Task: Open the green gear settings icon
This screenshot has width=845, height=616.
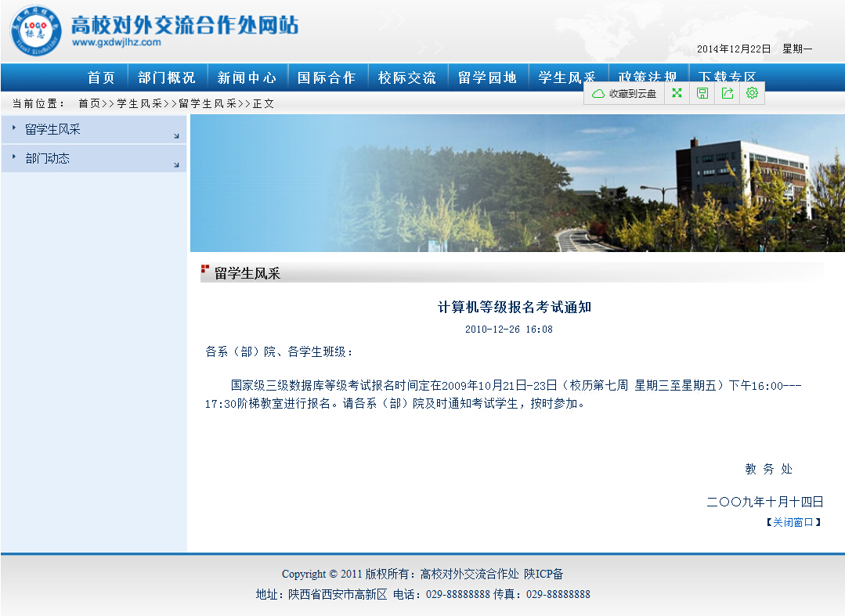Action: [x=753, y=93]
